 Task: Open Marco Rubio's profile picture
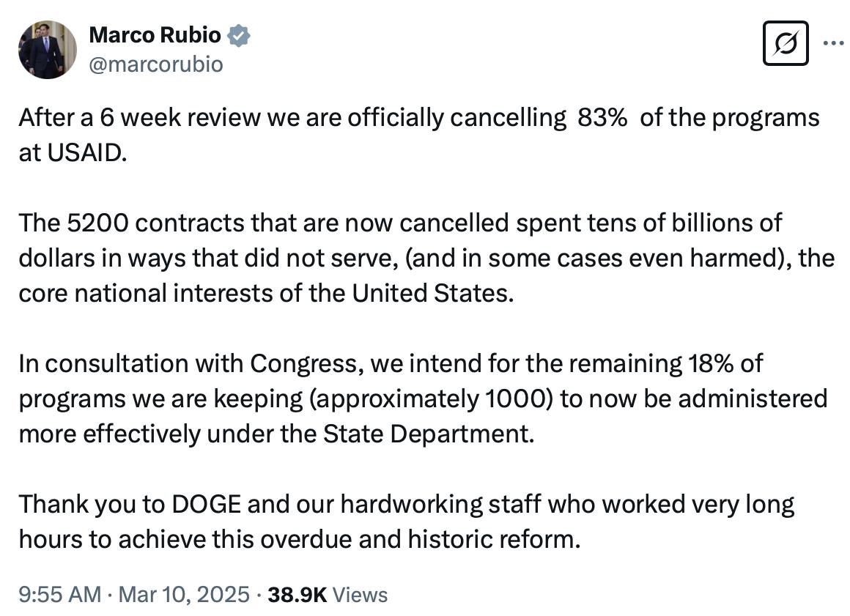tap(47, 49)
